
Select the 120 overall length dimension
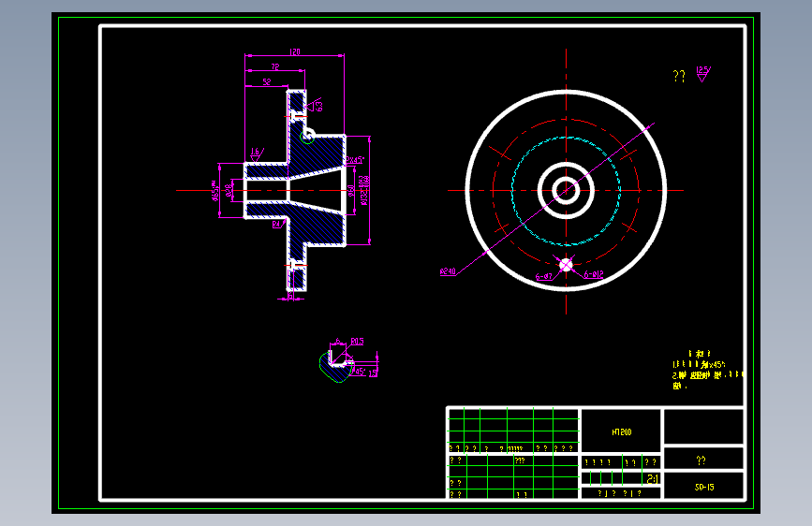tap(295, 51)
